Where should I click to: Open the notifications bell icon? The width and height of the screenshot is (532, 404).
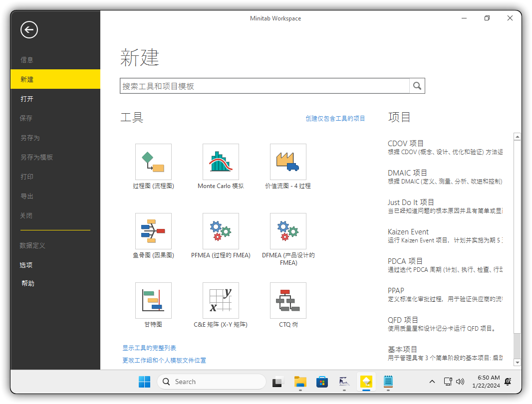tap(508, 382)
